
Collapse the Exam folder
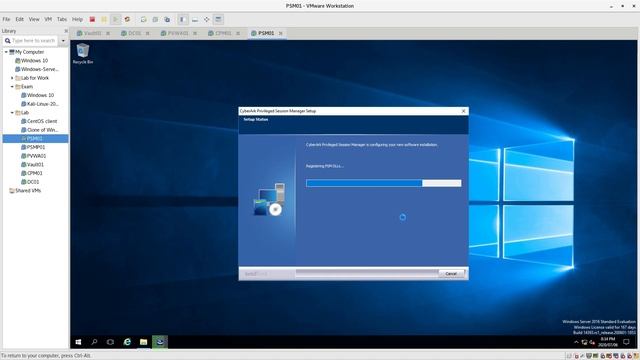12,87
